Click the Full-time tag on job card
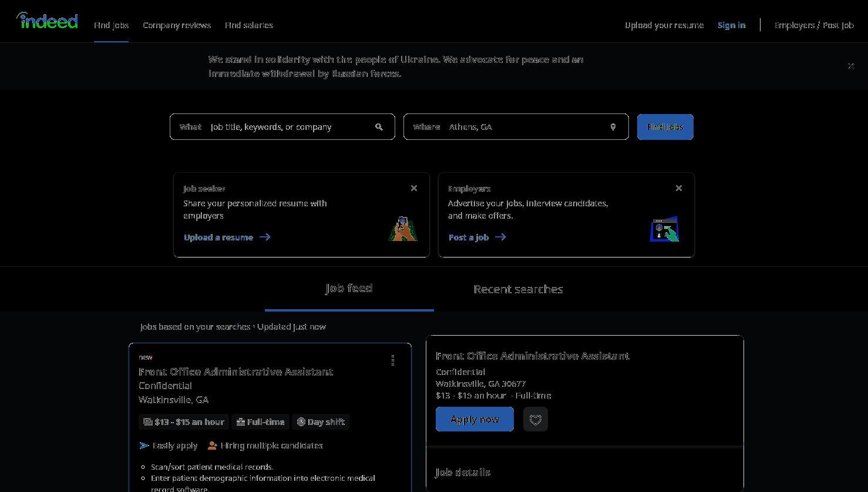868x492 pixels. click(260, 422)
